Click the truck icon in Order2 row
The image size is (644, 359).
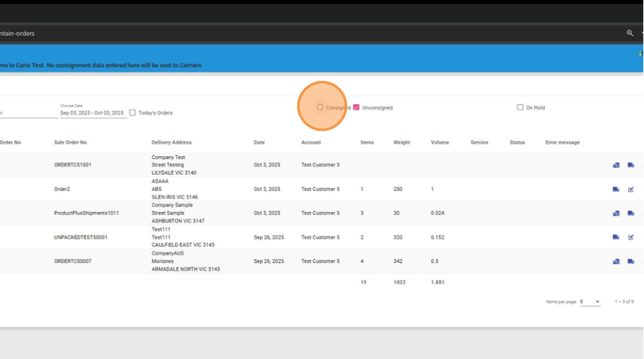[616, 190]
